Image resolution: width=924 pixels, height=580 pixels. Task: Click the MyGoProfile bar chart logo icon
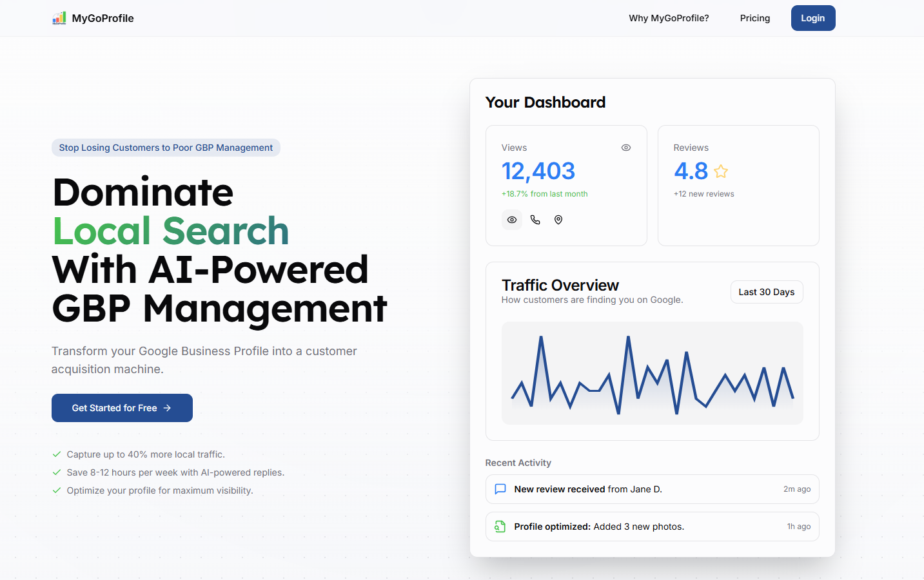click(59, 18)
